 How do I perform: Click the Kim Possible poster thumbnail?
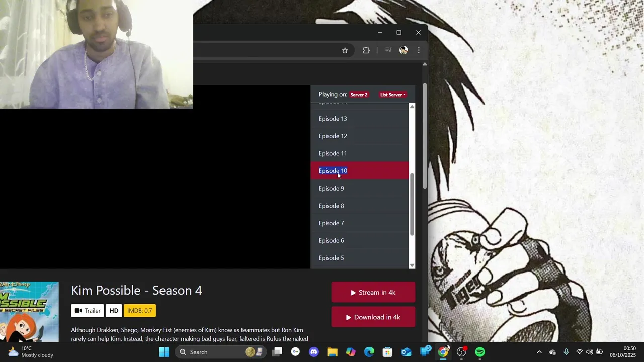[x=29, y=312]
